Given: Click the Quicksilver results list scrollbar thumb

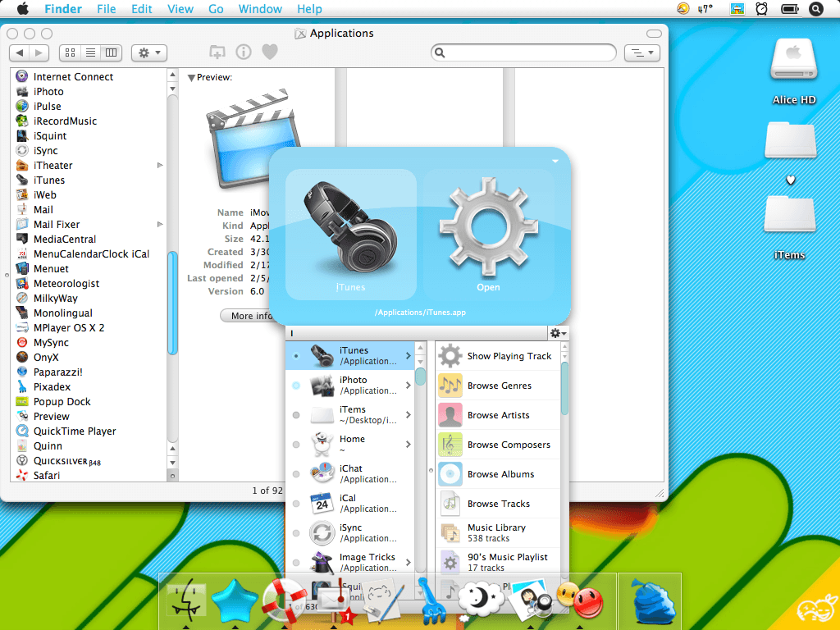Looking at the screenshot, I should 421,376.
